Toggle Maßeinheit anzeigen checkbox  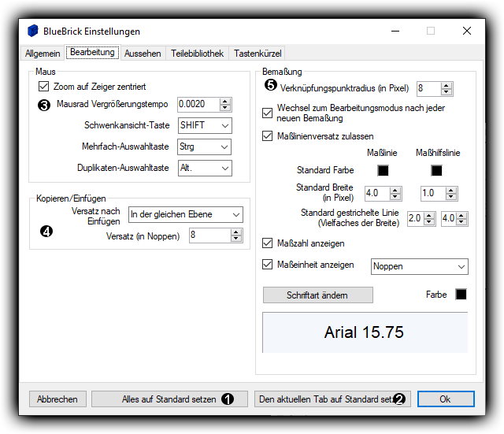[268, 264]
